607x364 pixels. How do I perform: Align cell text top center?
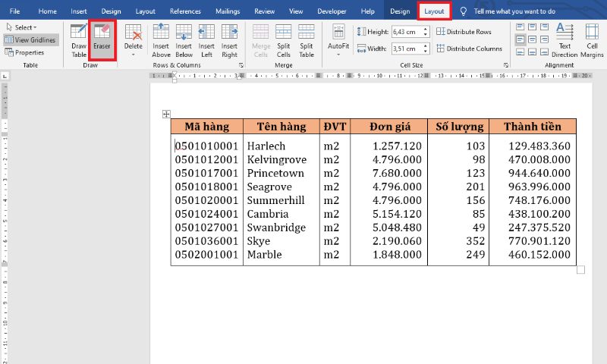pos(533,27)
